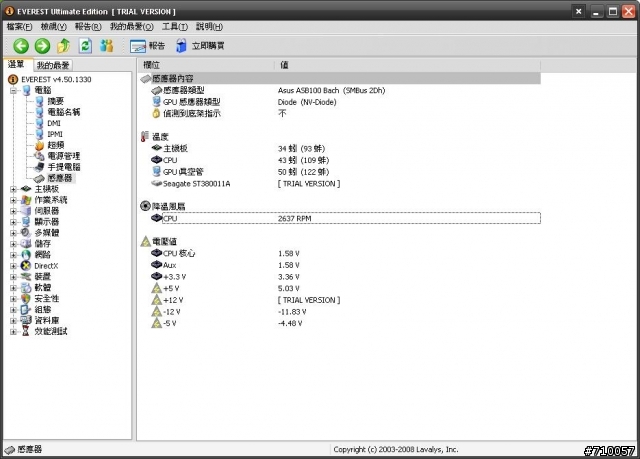Click the +5 V triangle icon
Screen dimensions: 640x459
157,288
